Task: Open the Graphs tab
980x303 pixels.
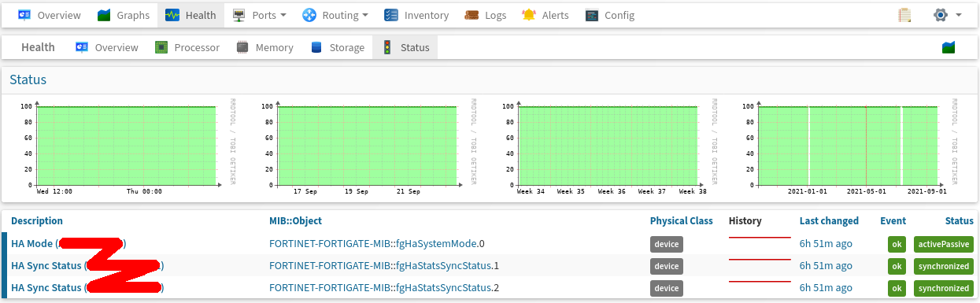Action: point(123,15)
